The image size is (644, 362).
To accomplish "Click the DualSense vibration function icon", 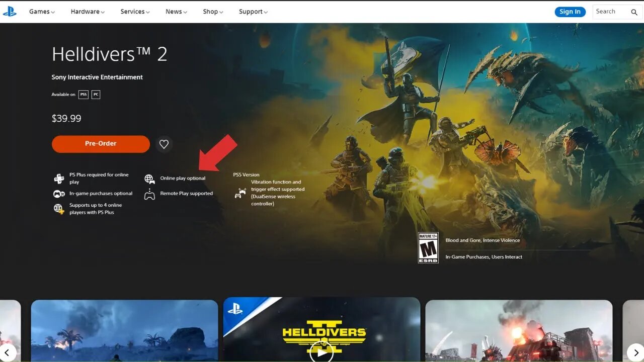I will tap(241, 193).
